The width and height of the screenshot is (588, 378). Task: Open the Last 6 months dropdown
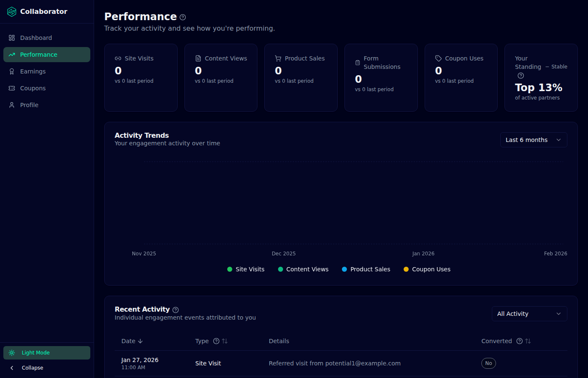click(534, 140)
